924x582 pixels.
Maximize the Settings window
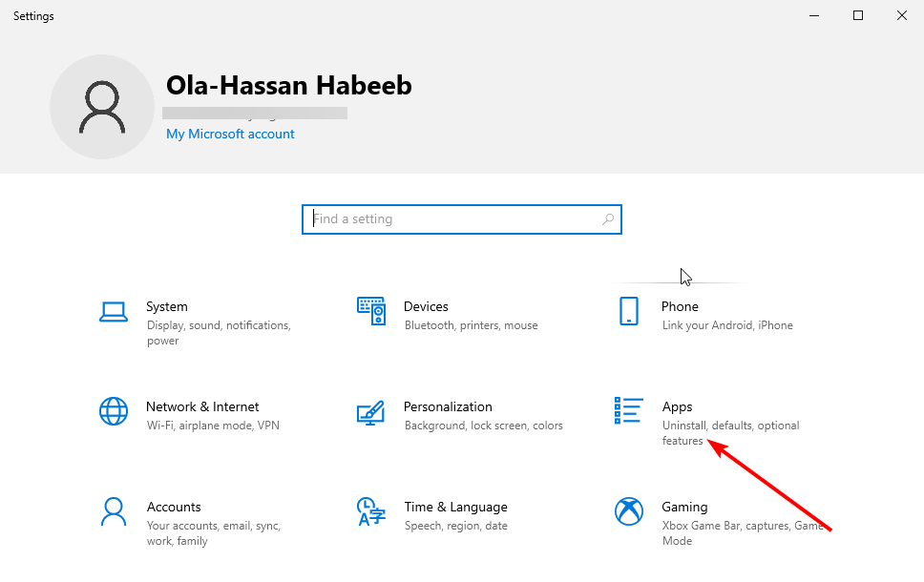[x=858, y=16]
